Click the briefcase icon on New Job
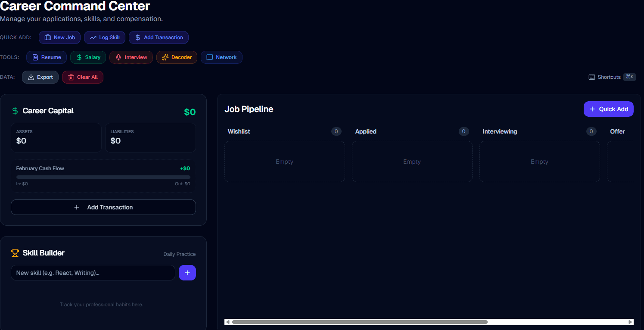 click(x=48, y=37)
